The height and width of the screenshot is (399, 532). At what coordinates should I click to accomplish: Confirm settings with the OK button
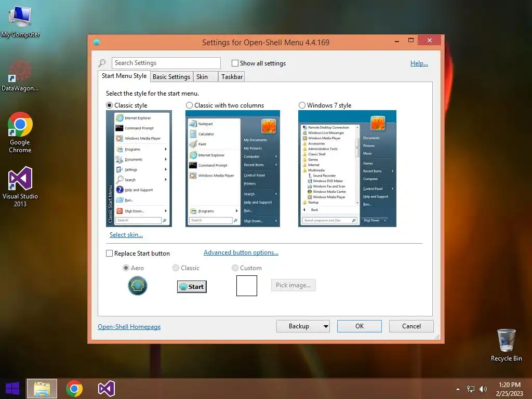[x=360, y=326]
